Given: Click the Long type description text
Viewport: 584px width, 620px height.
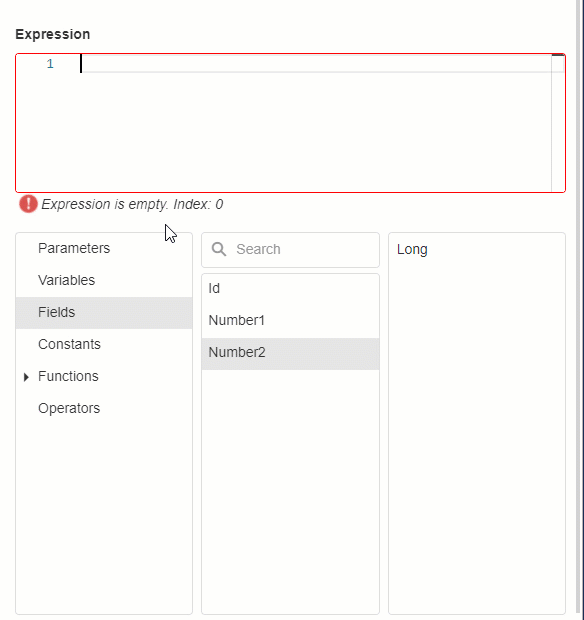Looking at the screenshot, I should pos(412,250).
